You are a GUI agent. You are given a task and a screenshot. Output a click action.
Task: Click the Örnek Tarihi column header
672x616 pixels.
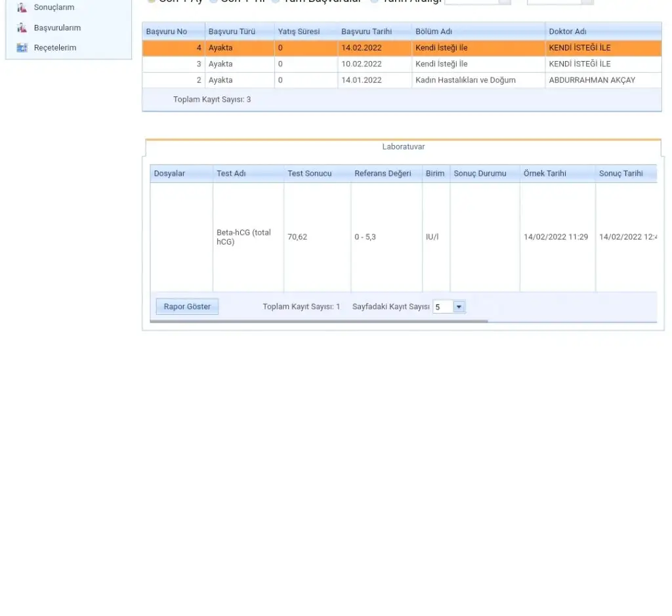(x=545, y=174)
